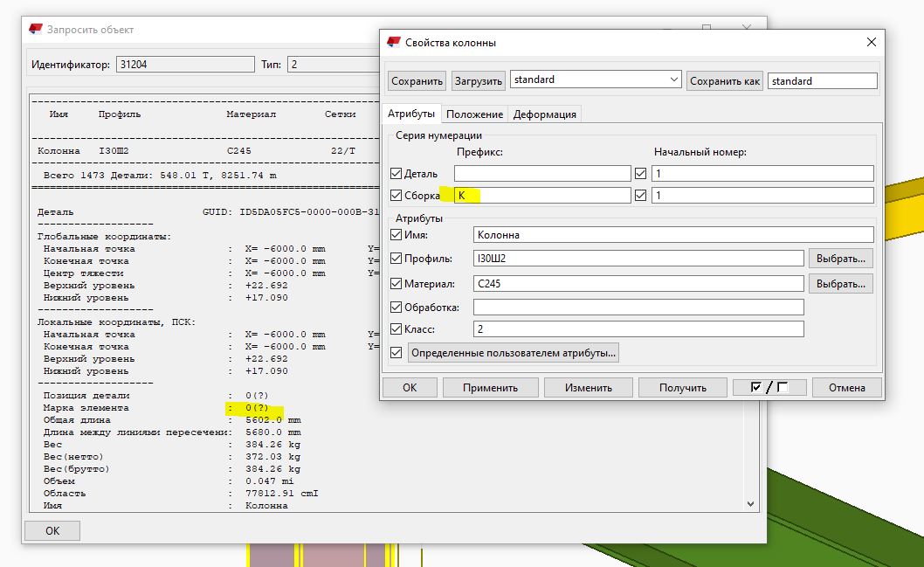
Task: Click Выбрать next to Профиль field
Action: 840,259
